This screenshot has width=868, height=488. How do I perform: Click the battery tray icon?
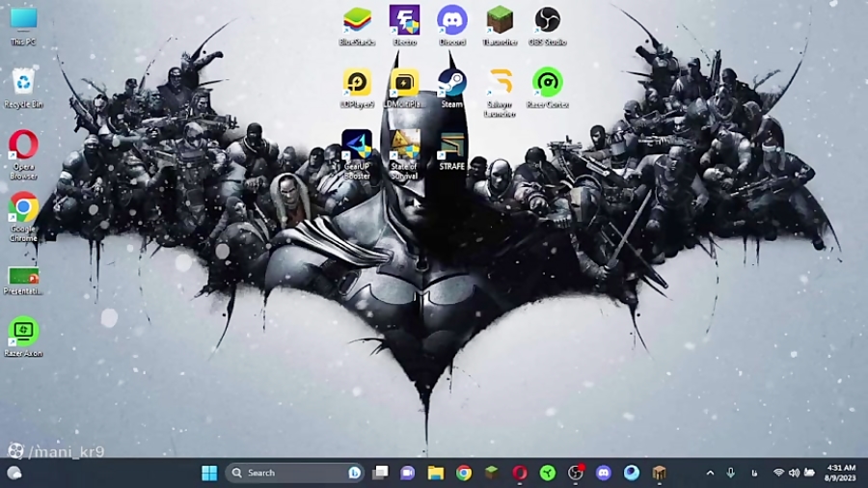pos(809,474)
